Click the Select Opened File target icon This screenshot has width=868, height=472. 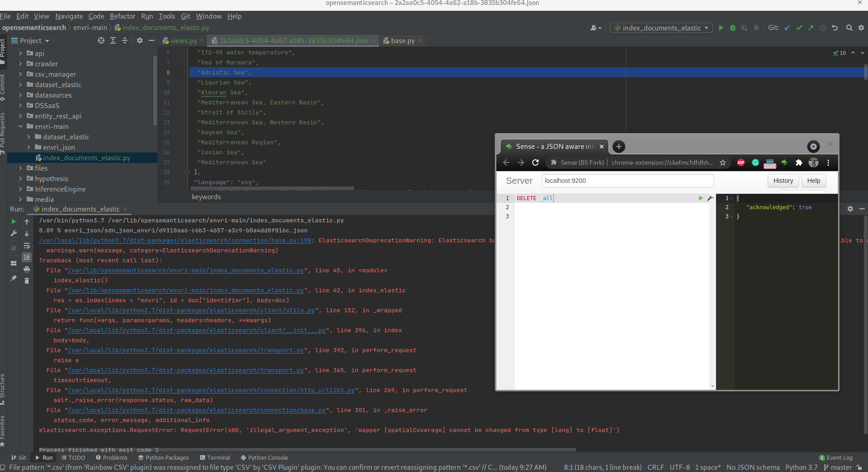tap(101, 41)
